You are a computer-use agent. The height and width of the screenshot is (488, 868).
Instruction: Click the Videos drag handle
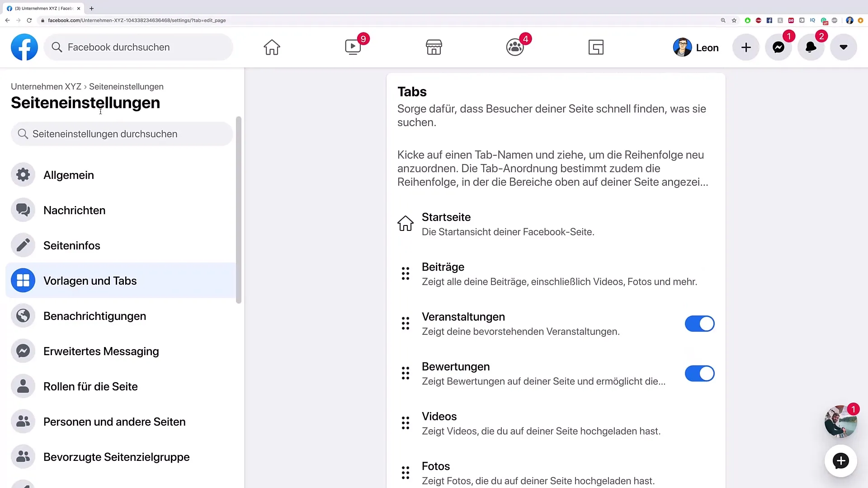[x=406, y=423]
